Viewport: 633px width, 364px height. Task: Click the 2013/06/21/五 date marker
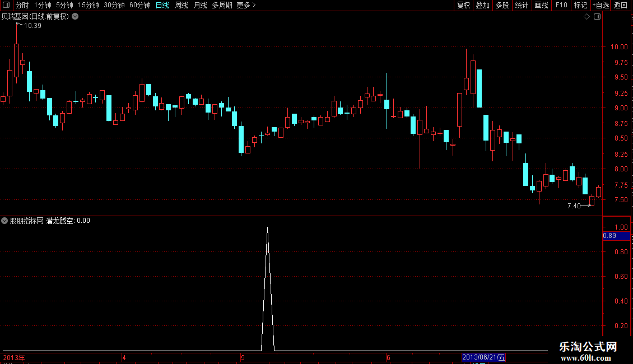pos(483,357)
